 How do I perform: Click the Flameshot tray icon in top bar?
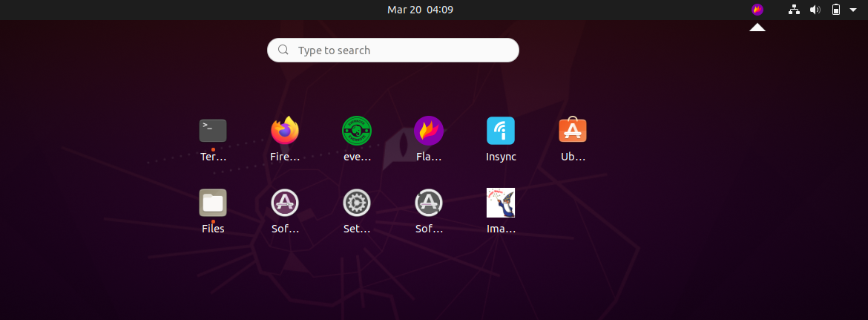pyautogui.click(x=757, y=10)
